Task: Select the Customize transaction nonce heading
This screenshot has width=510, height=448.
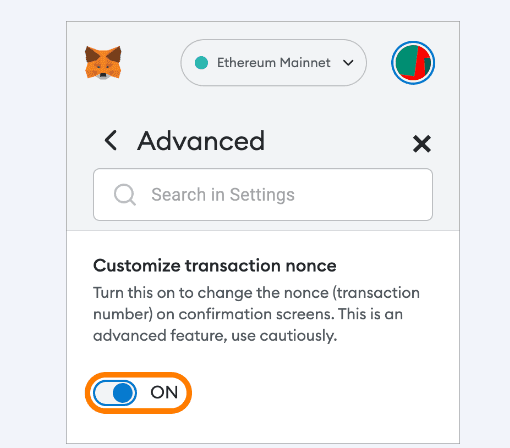Action: tap(215, 266)
